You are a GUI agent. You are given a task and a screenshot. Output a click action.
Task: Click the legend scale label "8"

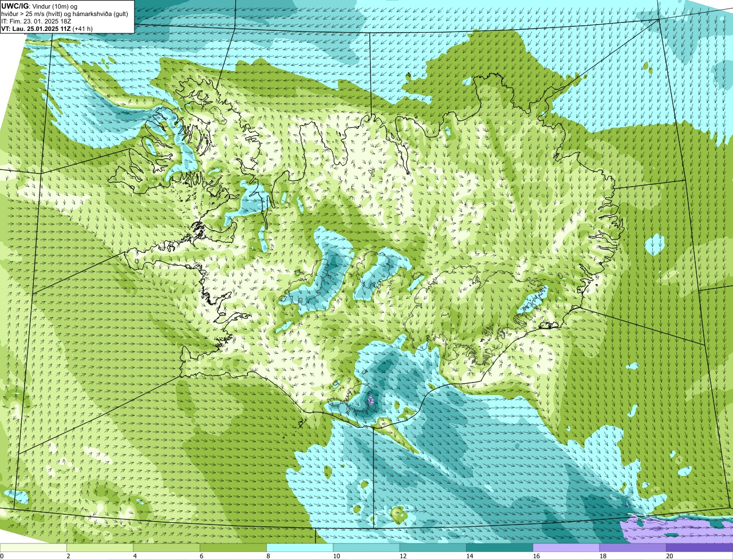[x=267, y=556]
